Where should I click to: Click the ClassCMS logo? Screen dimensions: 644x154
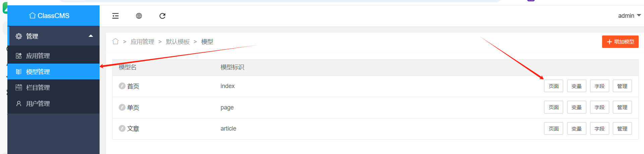click(x=49, y=16)
